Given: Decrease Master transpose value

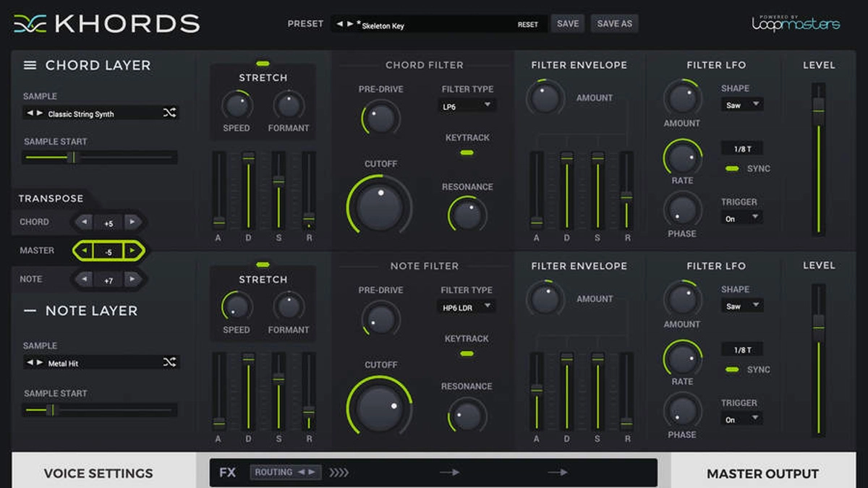Looking at the screenshot, I should (x=84, y=251).
